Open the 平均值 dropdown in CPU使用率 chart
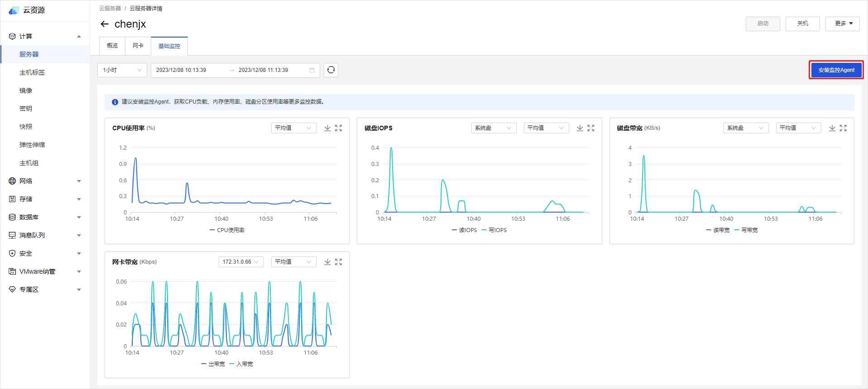Screen dimensions: 868x389 tap(293, 128)
